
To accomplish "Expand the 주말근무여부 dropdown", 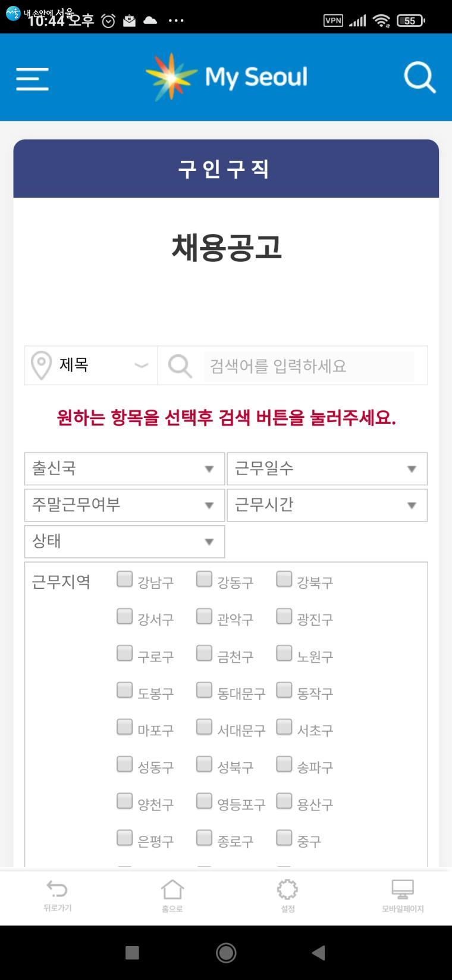I will 124,505.
